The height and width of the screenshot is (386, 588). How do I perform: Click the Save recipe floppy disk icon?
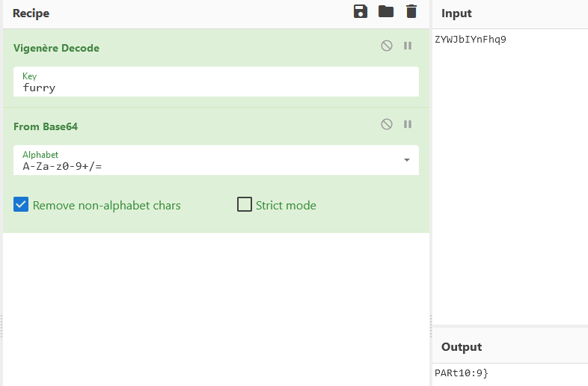point(361,12)
